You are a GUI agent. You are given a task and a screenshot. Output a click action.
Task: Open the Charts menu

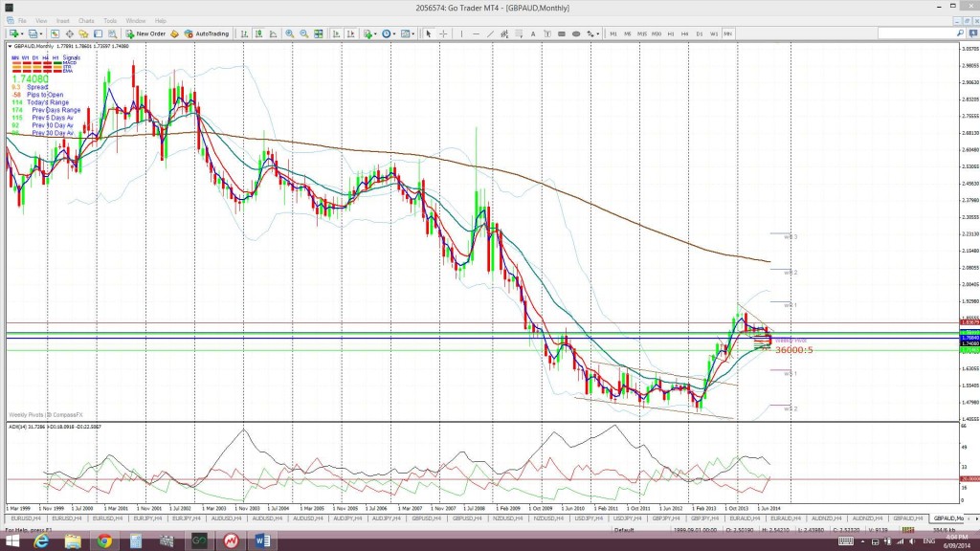(x=86, y=20)
